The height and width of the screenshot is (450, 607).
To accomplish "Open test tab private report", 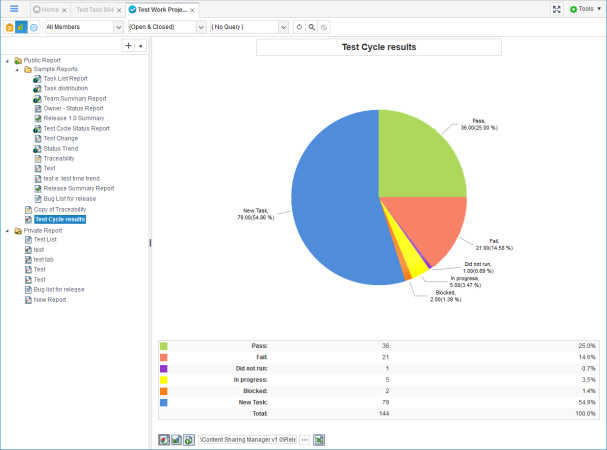I will 43,260.
